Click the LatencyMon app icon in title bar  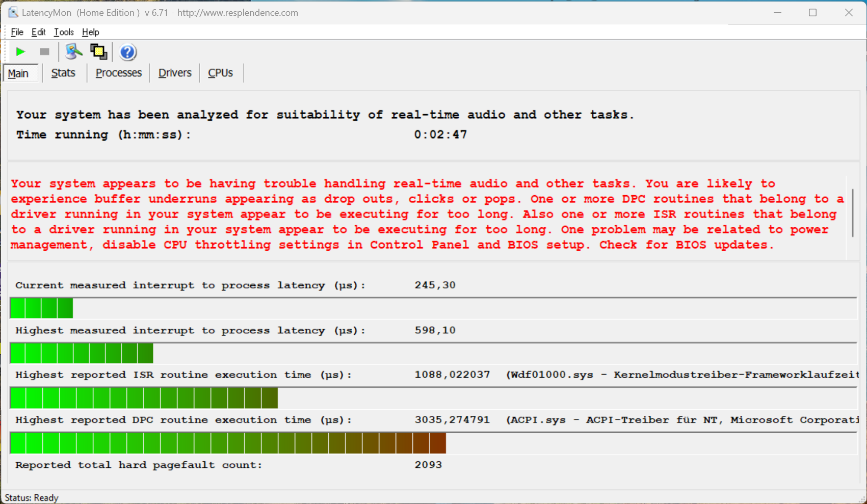click(13, 12)
